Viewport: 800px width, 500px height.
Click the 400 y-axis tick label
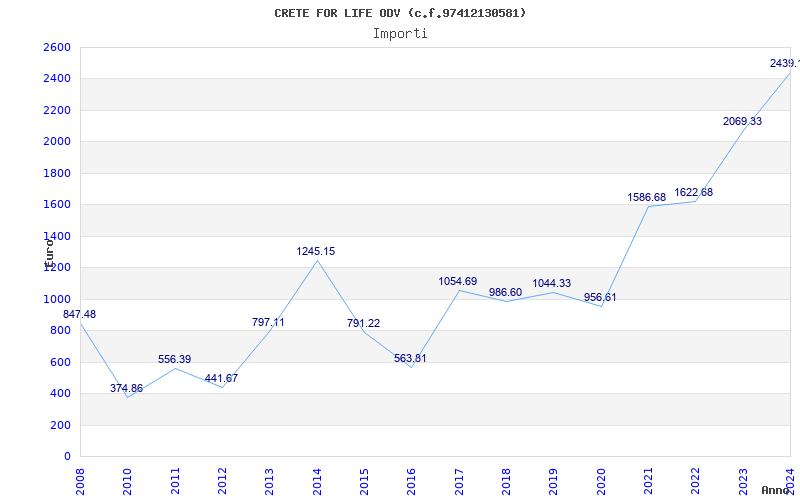(x=60, y=394)
